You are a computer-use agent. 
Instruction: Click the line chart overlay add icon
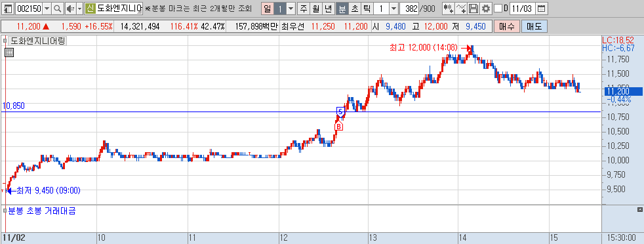click(461, 9)
